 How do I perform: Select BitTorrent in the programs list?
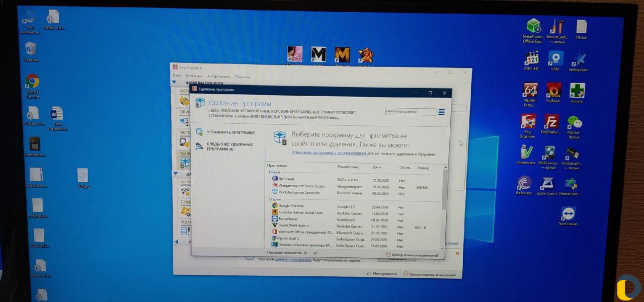pos(354,179)
